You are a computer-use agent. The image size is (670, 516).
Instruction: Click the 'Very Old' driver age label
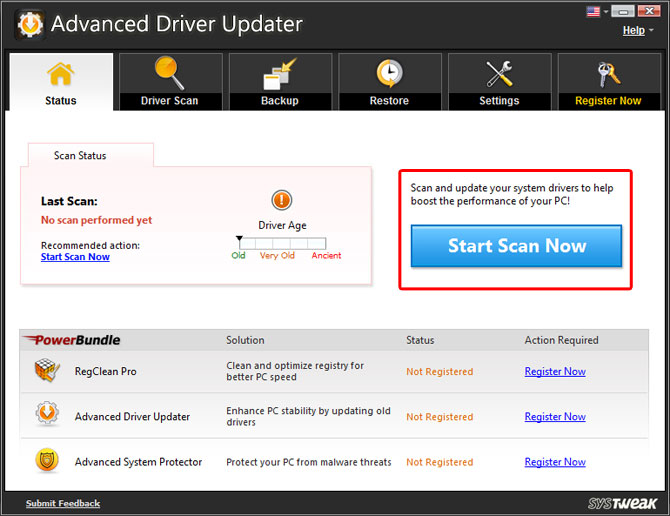[277, 255]
